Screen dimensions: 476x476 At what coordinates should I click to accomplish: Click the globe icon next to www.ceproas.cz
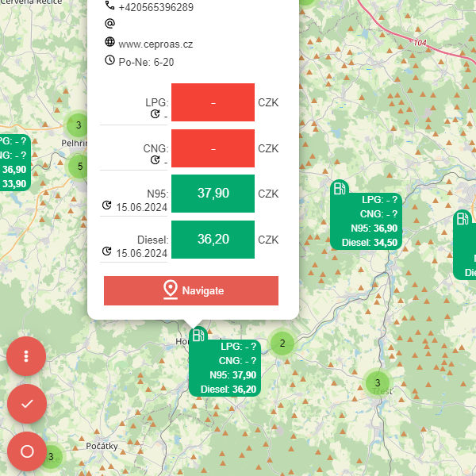point(109,43)
